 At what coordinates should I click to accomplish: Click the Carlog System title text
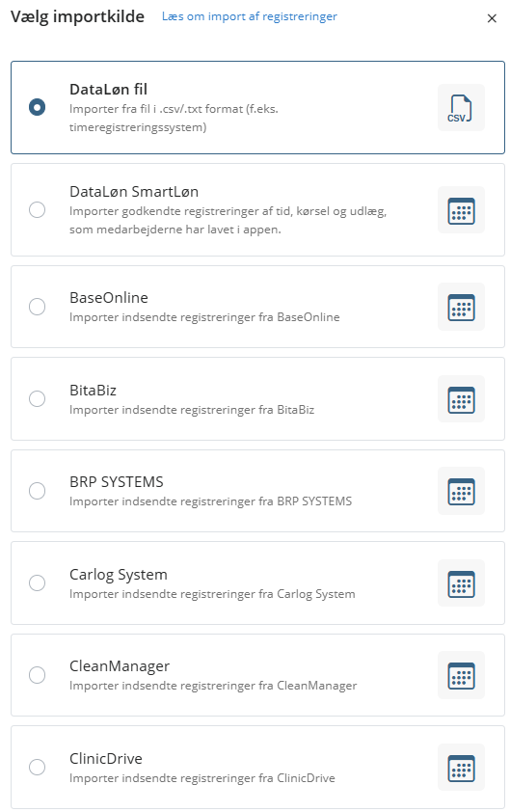point(118,575)
